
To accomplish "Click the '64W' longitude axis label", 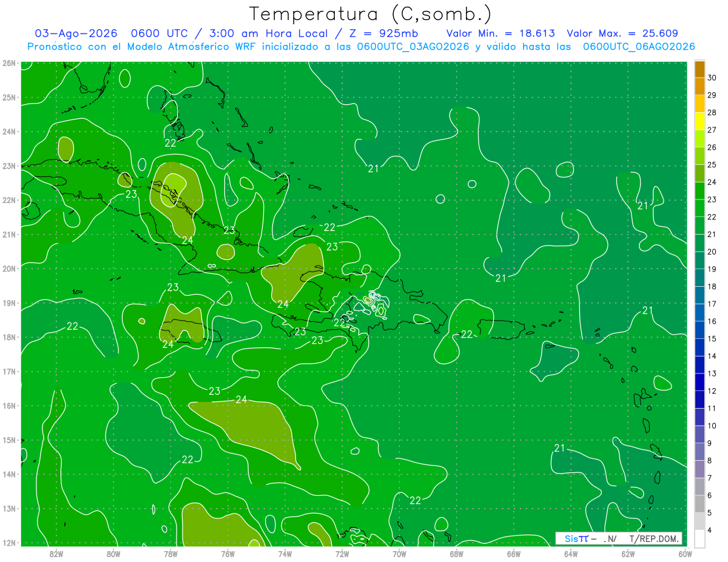I will 571,553.
